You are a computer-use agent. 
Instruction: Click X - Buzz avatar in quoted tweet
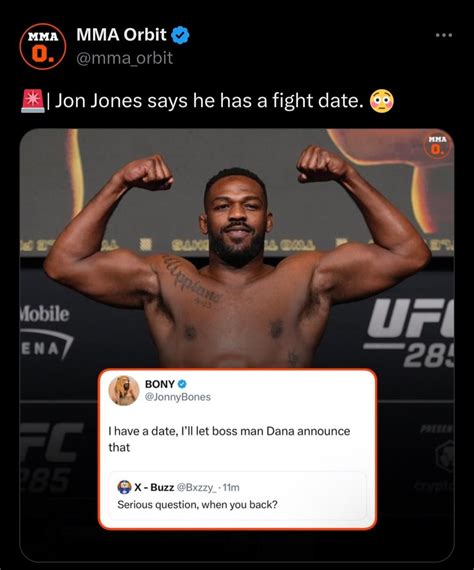tap(124, 487)
